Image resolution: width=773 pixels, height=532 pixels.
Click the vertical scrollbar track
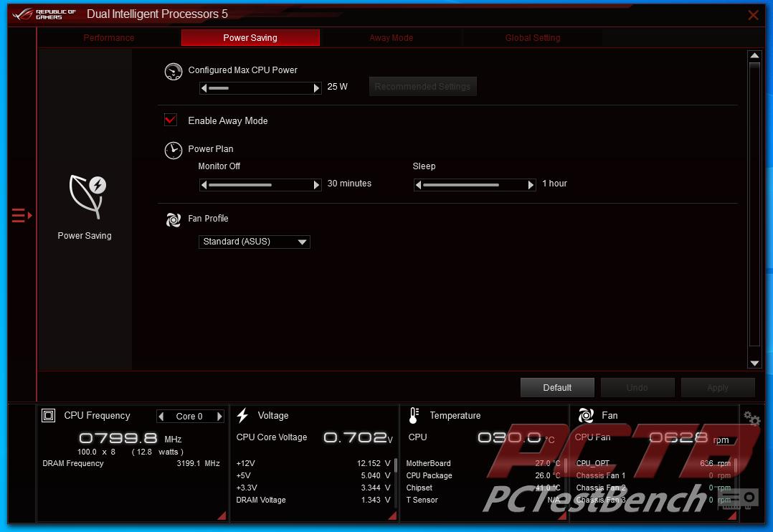pos(754,204)
